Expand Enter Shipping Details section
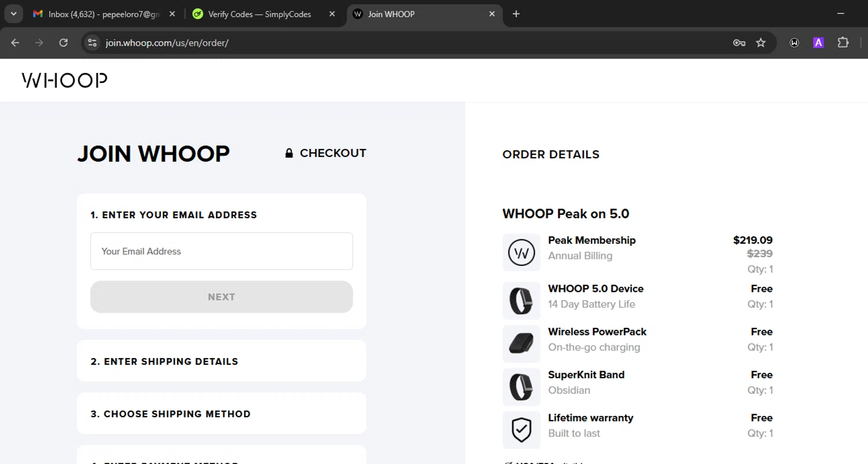The width and height of the screenshot is (868, 464). coord(222,361)
